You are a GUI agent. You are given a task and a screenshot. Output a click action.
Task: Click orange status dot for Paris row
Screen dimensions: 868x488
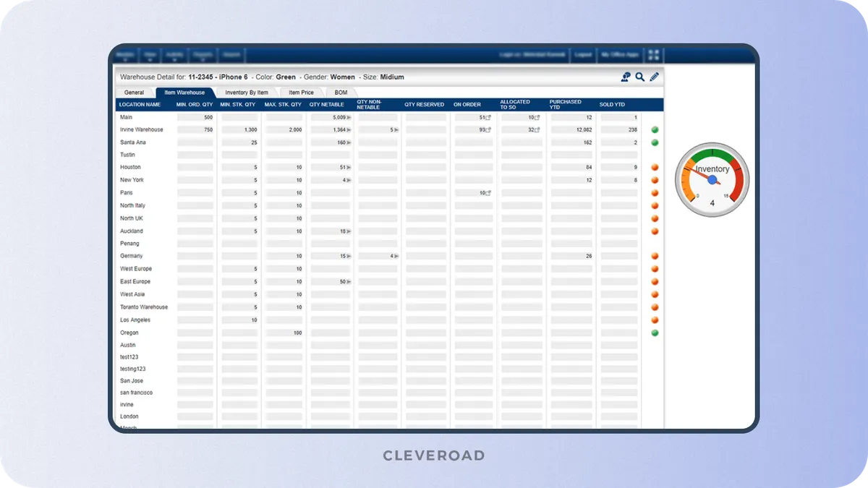655,193
